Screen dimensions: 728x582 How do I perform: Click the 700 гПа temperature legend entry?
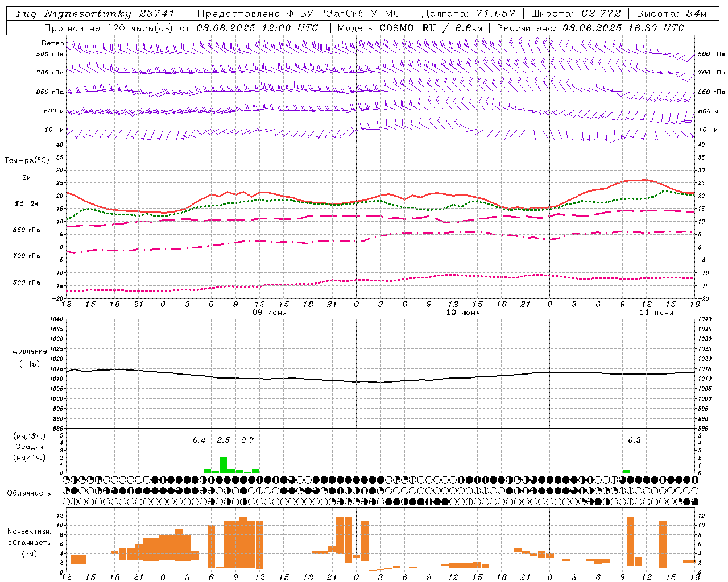[27, 256]
